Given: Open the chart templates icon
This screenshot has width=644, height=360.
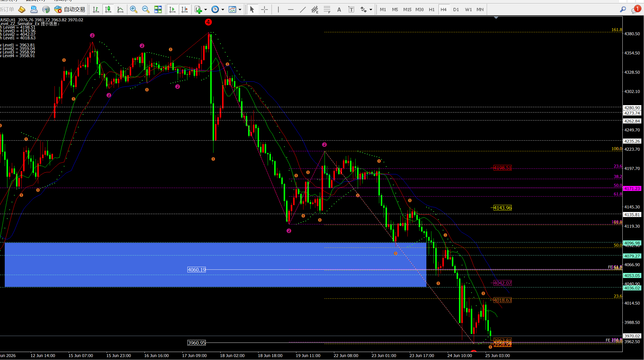Looking at the screenshot, I should pos(232,10).
